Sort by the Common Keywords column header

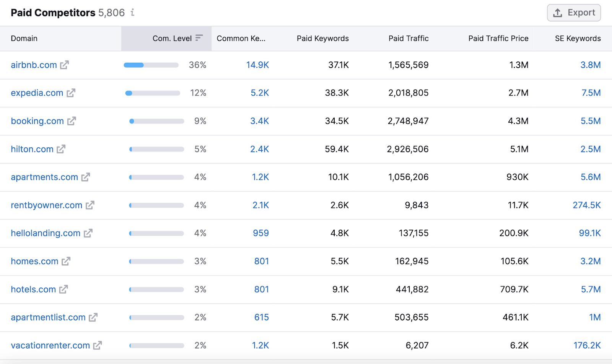(241, 38)
